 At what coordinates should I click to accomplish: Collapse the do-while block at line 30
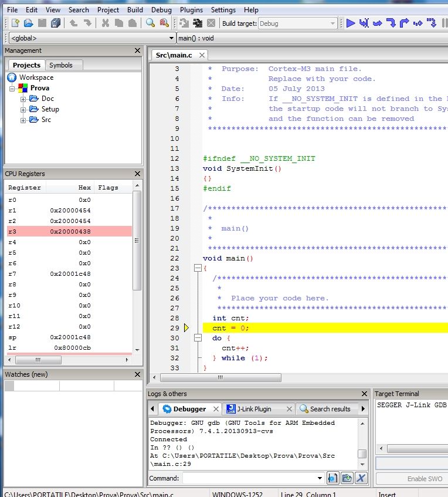pyautogui.click(x=197, y=338)
